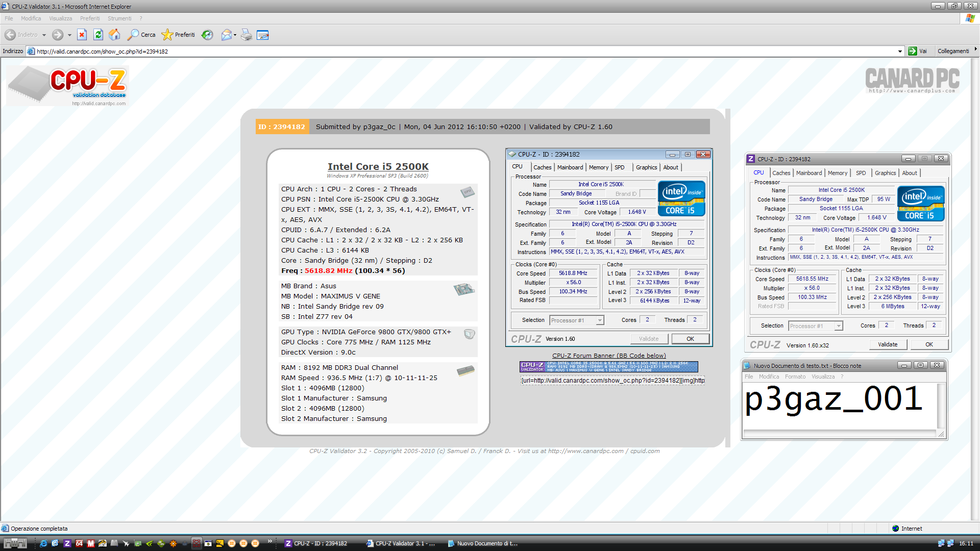Open the Strumenti menu in Internet Explorer

click(119, 18)
